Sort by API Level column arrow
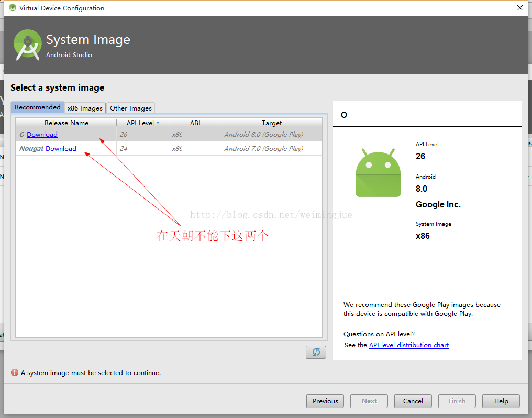The image size is (532, 418). pos(158,123)
